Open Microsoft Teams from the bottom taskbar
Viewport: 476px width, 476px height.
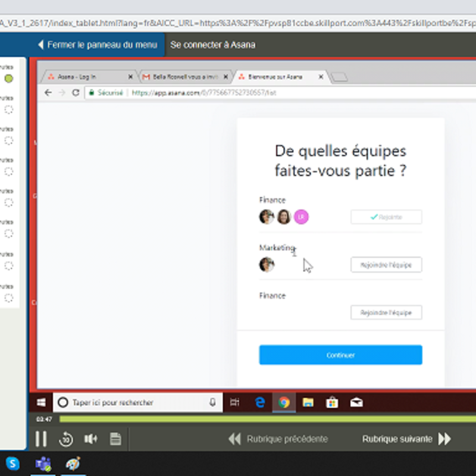(43, 464)
